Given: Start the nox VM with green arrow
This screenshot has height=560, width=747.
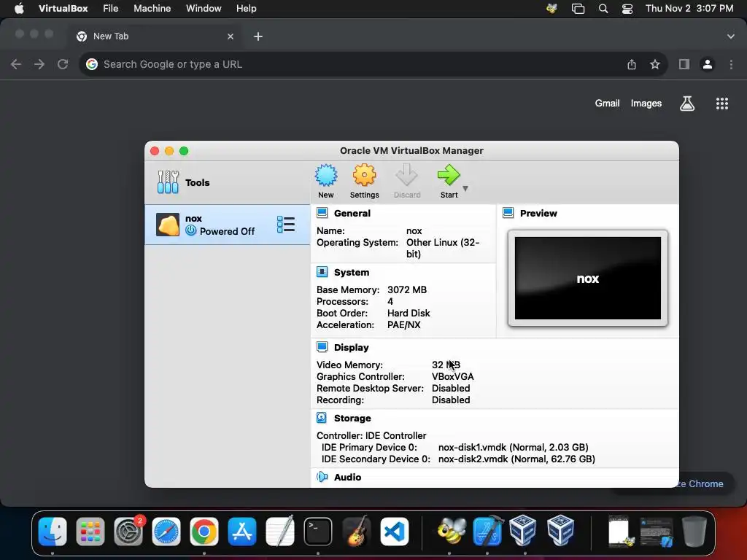Looking at the screenshot, I should pyautogui.click(x=449, y=175).
